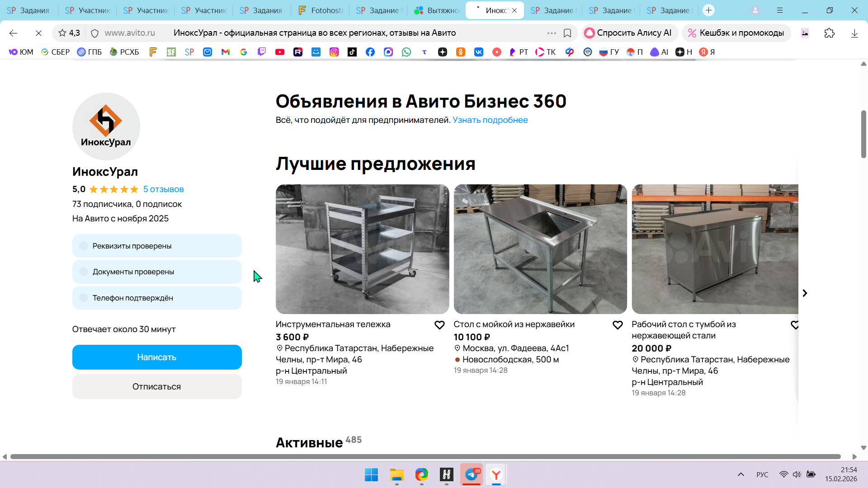The width and height of the screenshot is (868, 488).
Task: Open WhatsApp bookmark icon
Action: point(406,52)
